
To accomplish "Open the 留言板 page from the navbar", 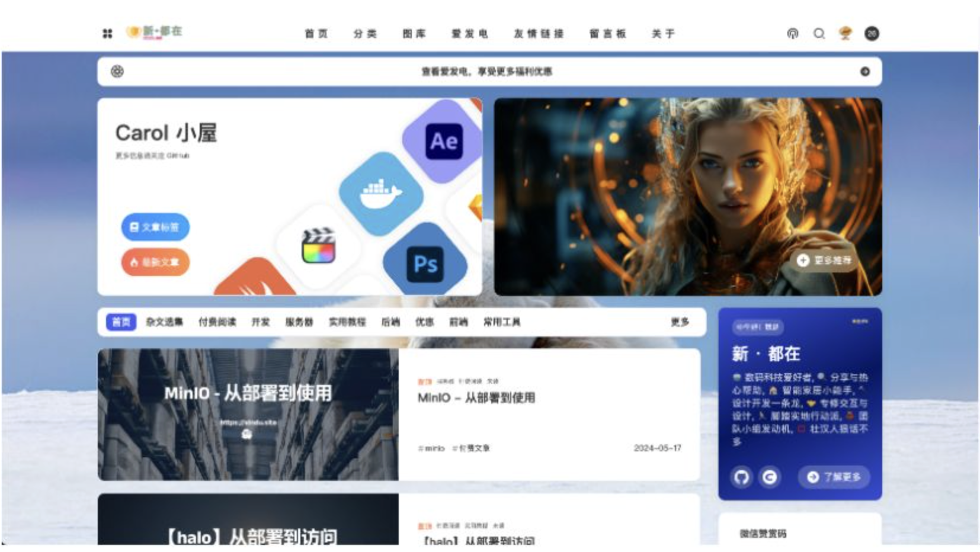I will tap(608, 34).
